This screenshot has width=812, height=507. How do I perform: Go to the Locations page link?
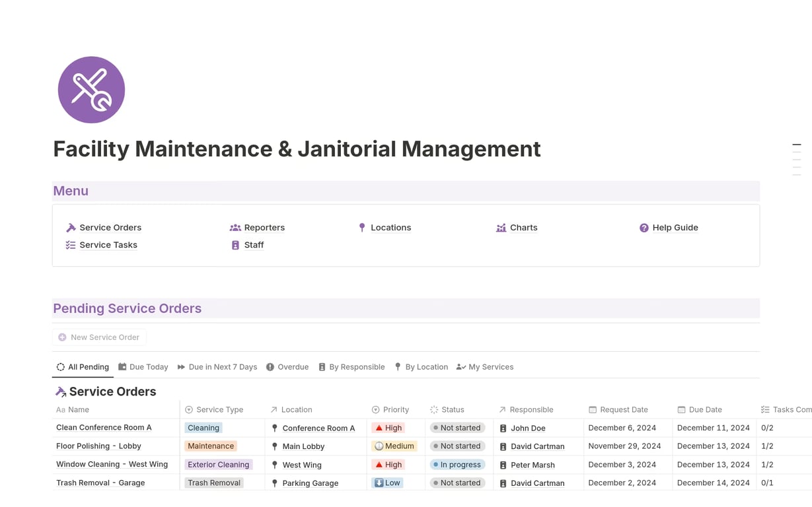pos(390,228)
